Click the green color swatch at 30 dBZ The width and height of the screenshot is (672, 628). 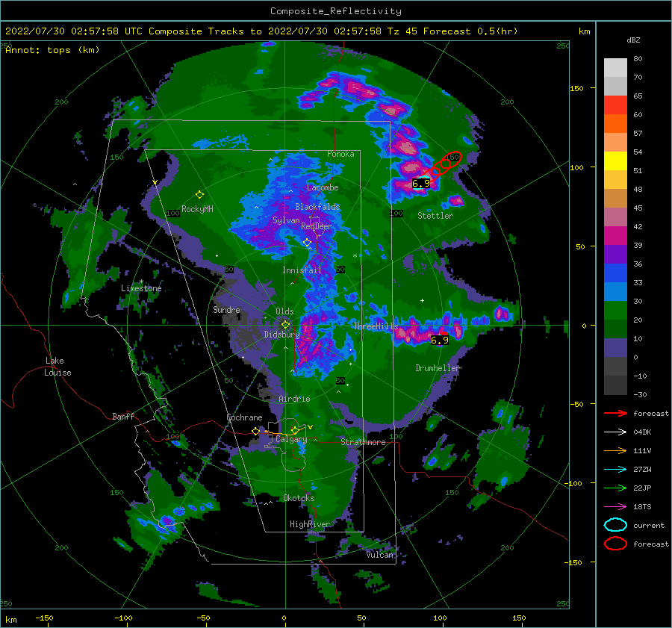(x=615, y=311)
